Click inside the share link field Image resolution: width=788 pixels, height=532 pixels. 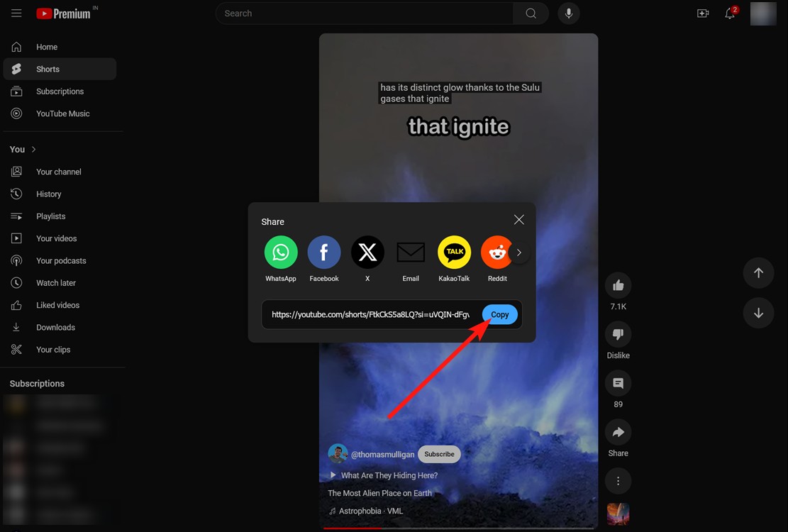point(369,314)
